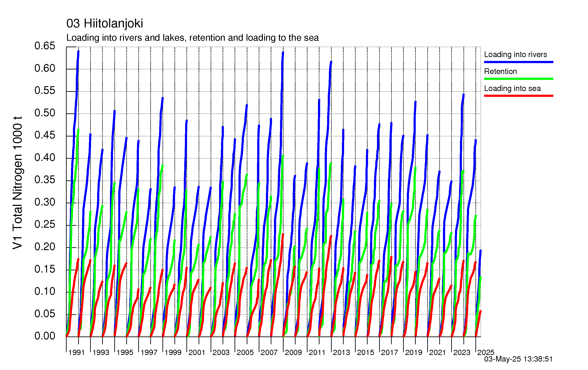Click the x-axis year label 1997
This screenshot has height=370, width=588.
(149, 352)
